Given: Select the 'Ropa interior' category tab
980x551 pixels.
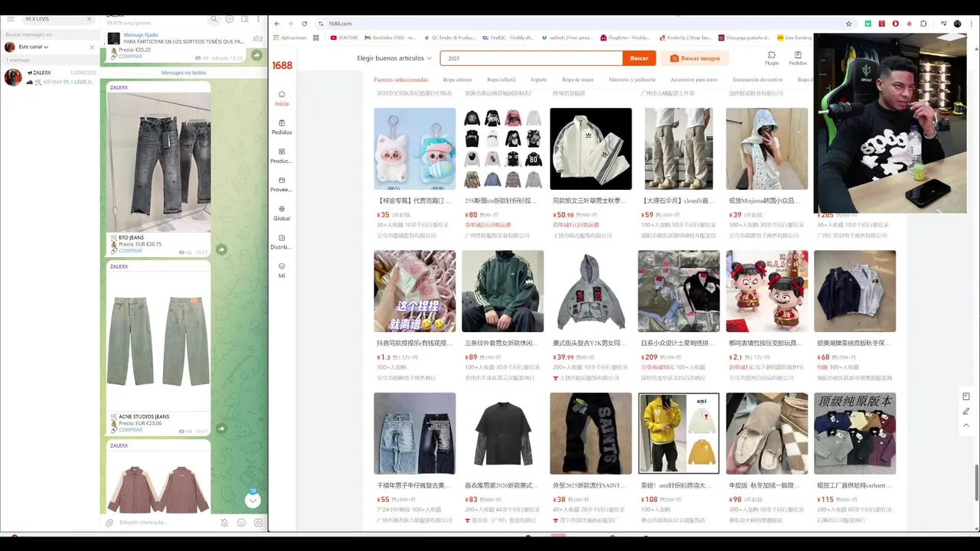Looking at the screenshot, I should 457,80.
